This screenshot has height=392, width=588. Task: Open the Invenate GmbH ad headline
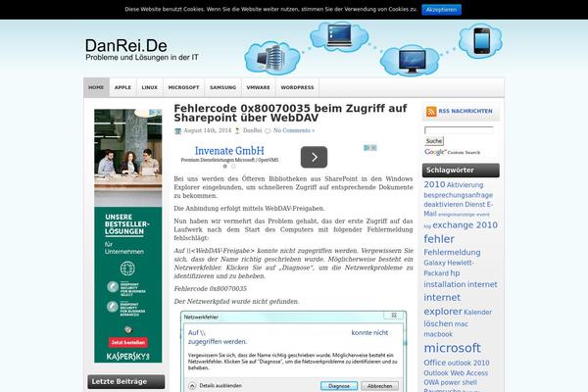(229, 151)
